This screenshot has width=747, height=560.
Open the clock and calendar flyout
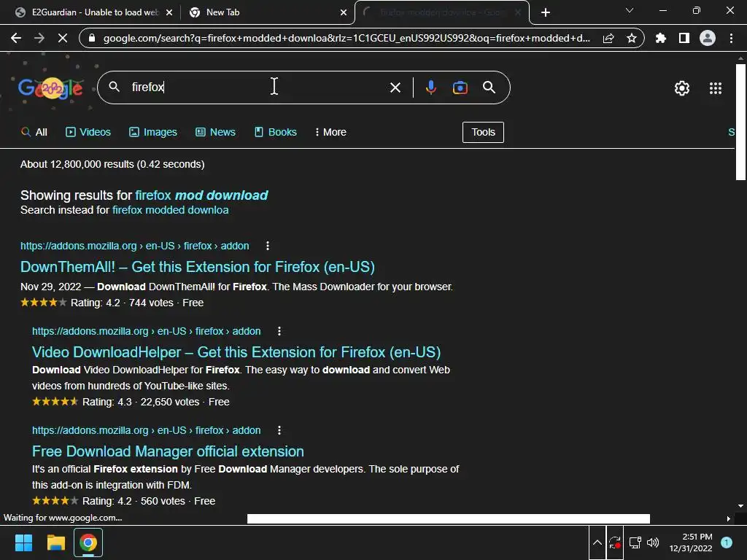[690, 542]
